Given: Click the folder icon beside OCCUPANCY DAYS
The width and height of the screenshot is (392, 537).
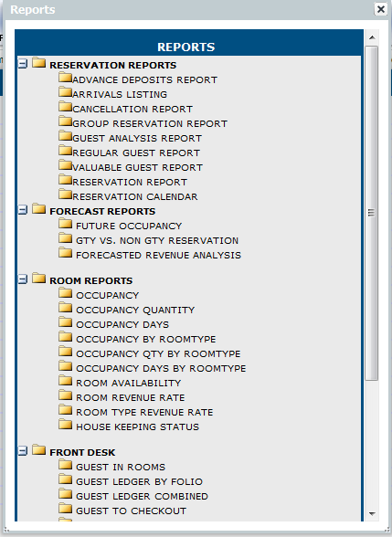Looking at the screenshot, I should click(65, 321).
